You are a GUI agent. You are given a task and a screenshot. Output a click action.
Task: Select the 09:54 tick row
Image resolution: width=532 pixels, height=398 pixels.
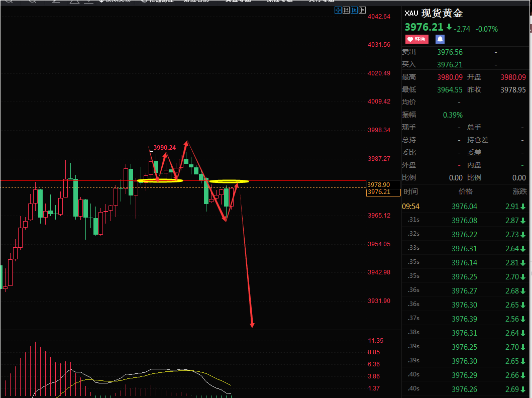coord(464,207)
